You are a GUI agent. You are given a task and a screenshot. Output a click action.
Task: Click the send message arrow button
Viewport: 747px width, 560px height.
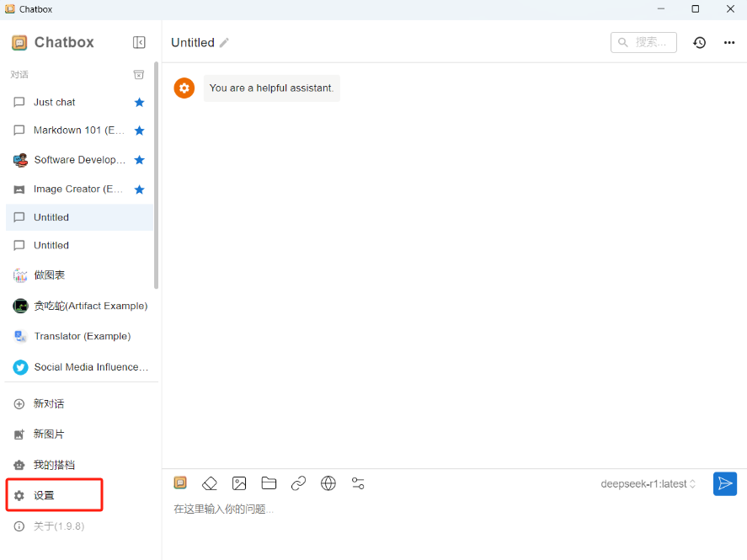pos(724,483)
